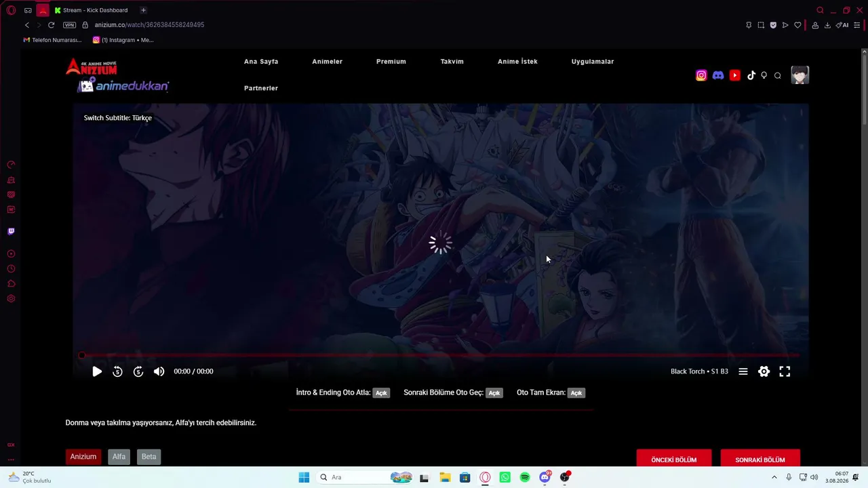Add page to bookmarks heart icon

click(797, 25)
